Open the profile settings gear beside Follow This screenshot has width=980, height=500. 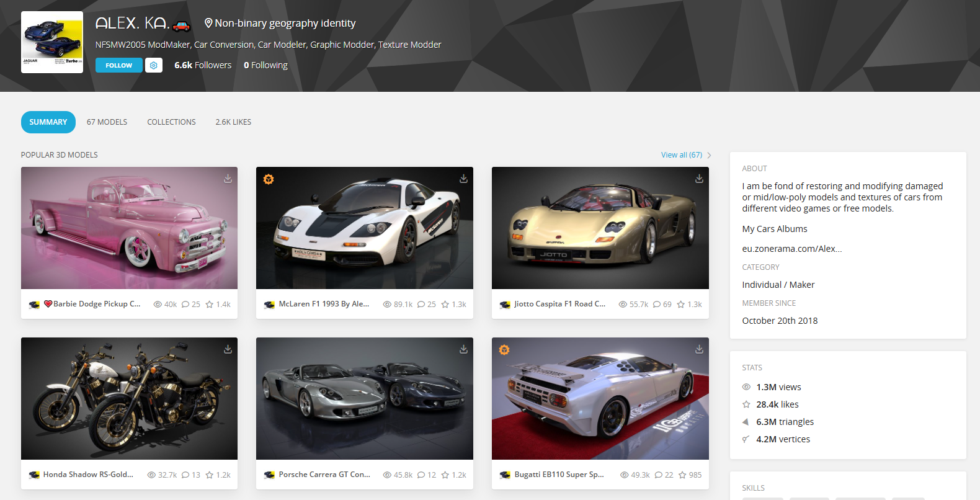[154, 65]
